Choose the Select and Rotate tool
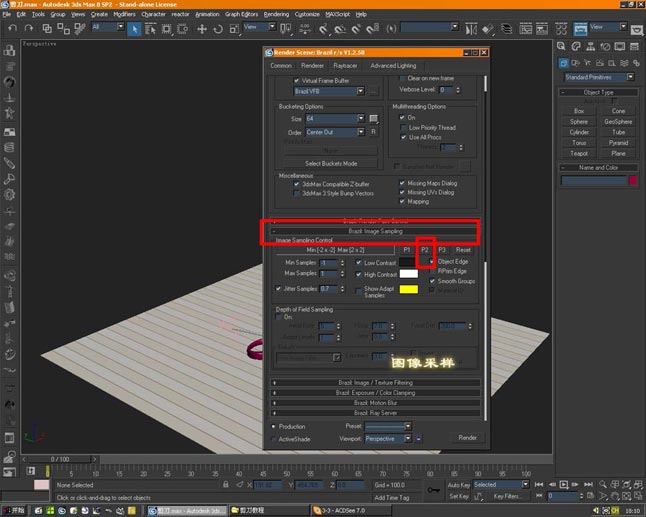The height and width of the screenshot is (517, 646). click(x=218, y=29)
